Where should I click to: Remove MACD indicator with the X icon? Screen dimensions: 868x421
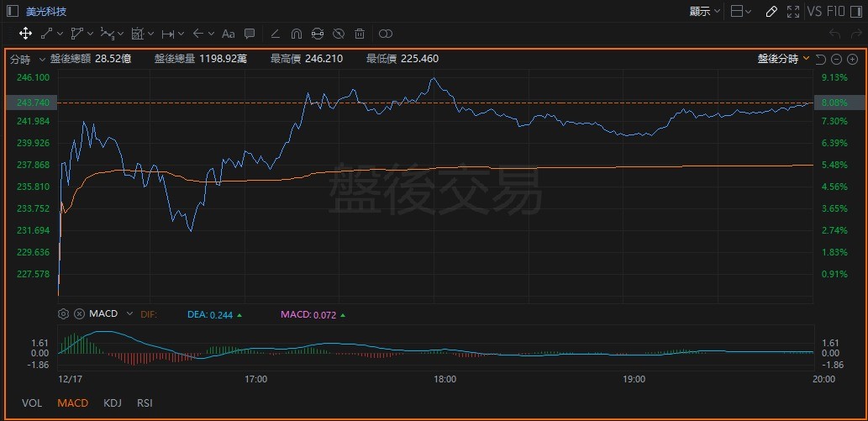79,314
